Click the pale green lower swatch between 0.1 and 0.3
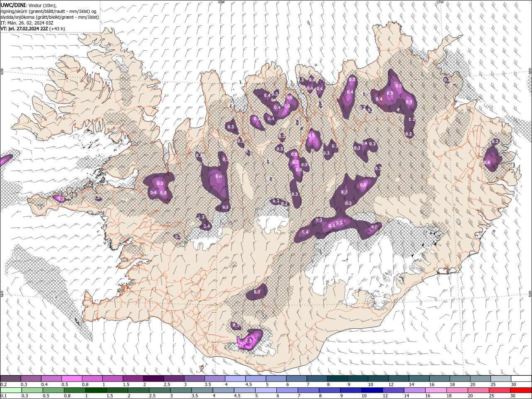 tap(11, 390)
